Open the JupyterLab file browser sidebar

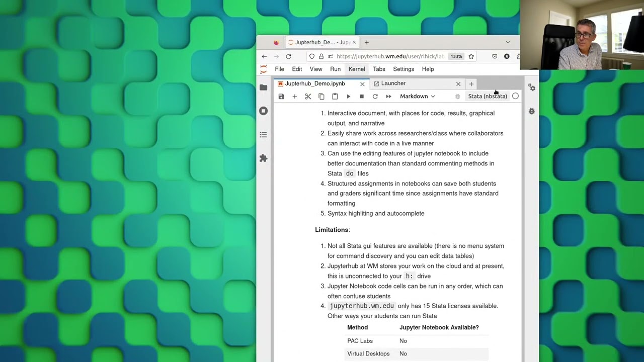(263, 87)
